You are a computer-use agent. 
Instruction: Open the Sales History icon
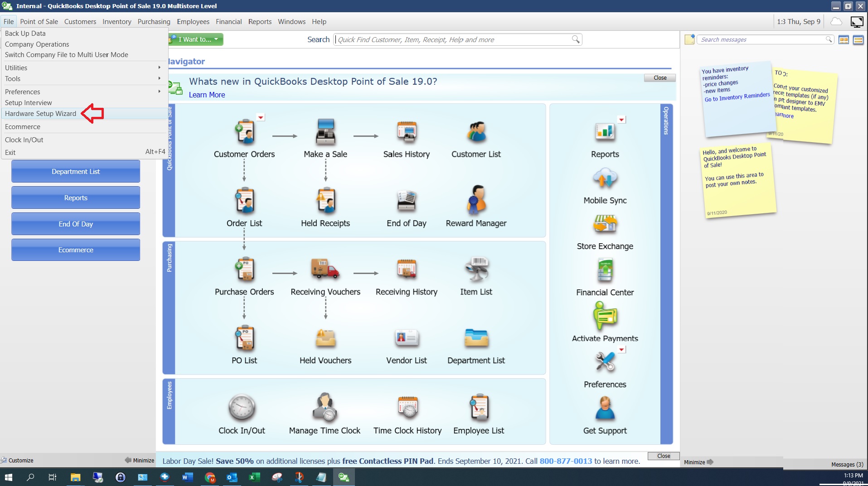(407, 132)
